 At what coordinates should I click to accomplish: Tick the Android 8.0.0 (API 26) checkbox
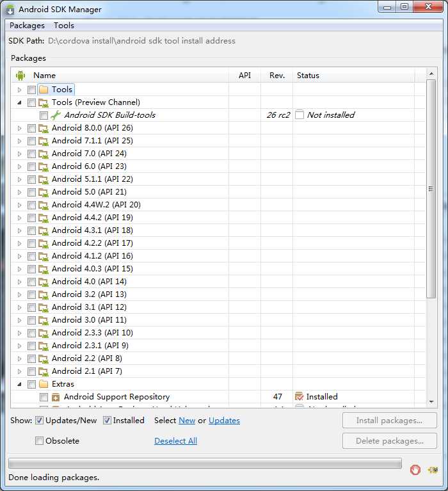click(x=31, y=129)
